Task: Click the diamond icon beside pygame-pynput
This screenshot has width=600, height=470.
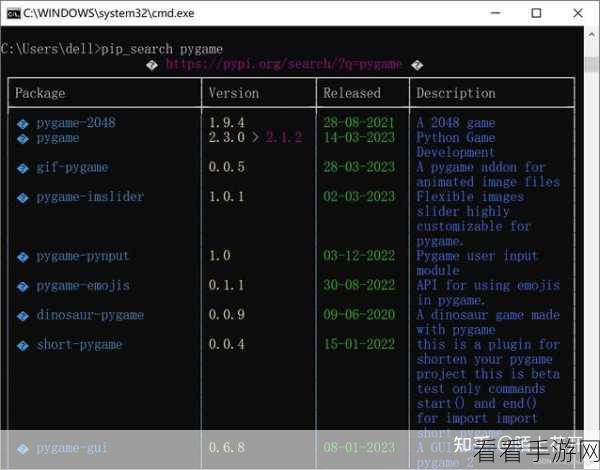Action: coord(23,257)
